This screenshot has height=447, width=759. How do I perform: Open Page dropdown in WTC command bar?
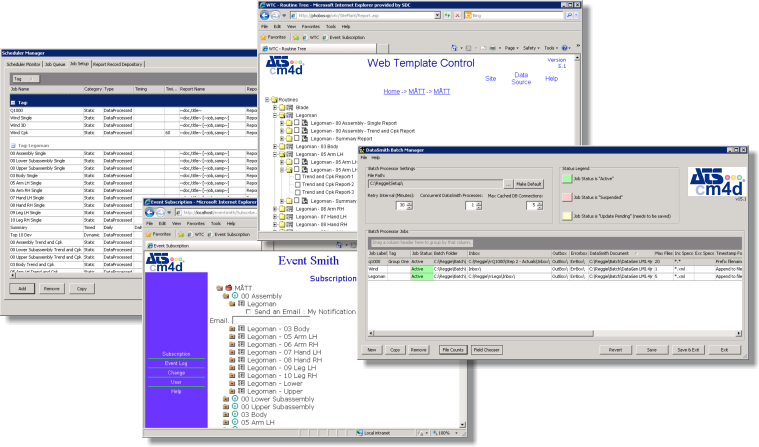point(511,48)
